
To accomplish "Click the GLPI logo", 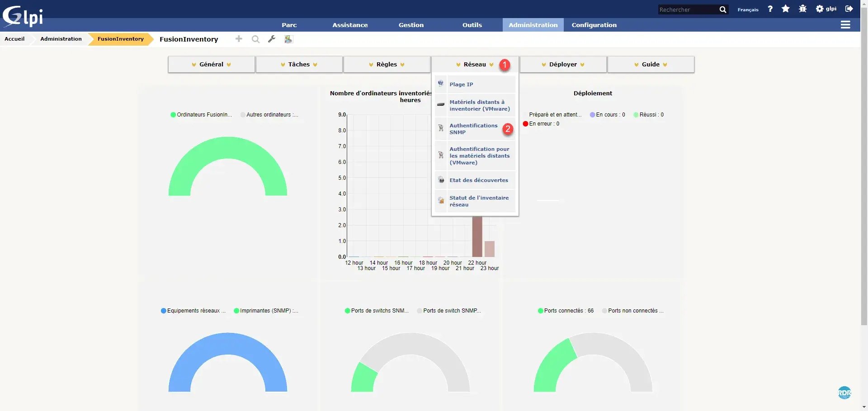I will (23, 16).
